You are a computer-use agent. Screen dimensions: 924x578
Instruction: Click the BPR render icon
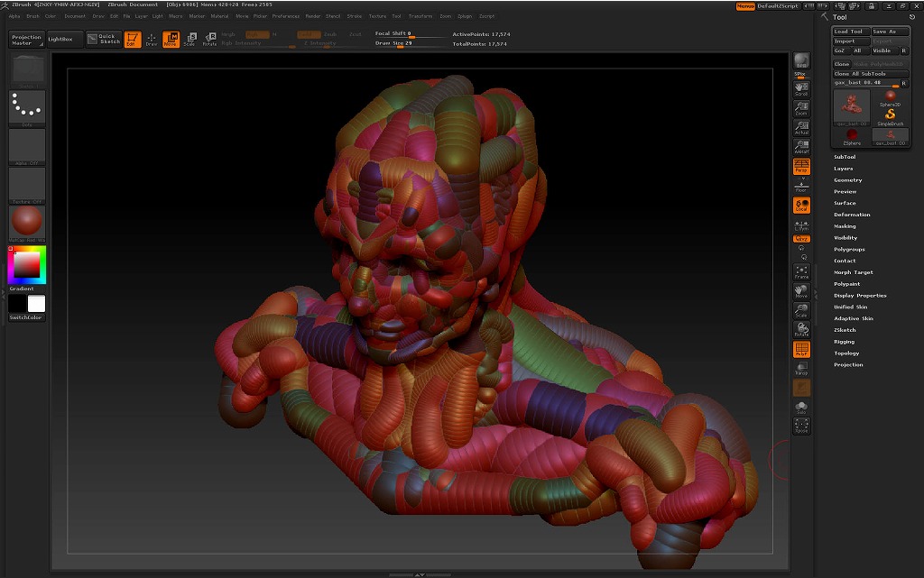[801, 61]
